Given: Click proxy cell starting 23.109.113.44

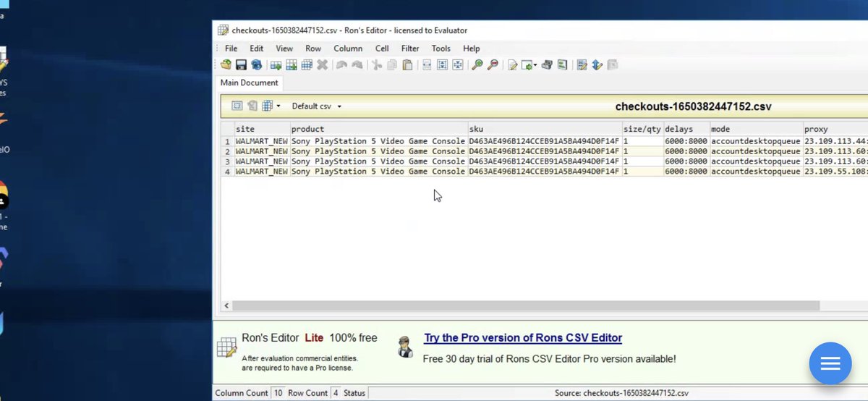Looking at the screenshot, I should (x=835, y=141).
